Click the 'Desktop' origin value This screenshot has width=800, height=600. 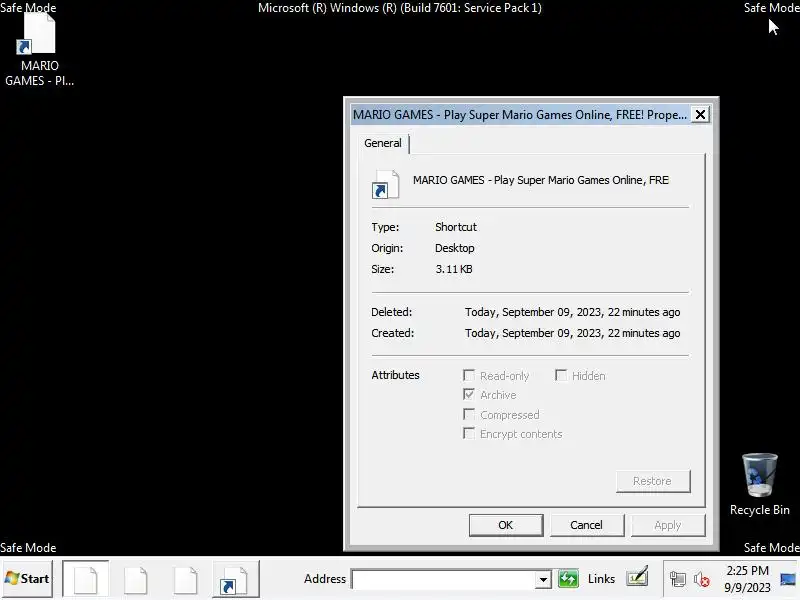[x=455, y=248]
